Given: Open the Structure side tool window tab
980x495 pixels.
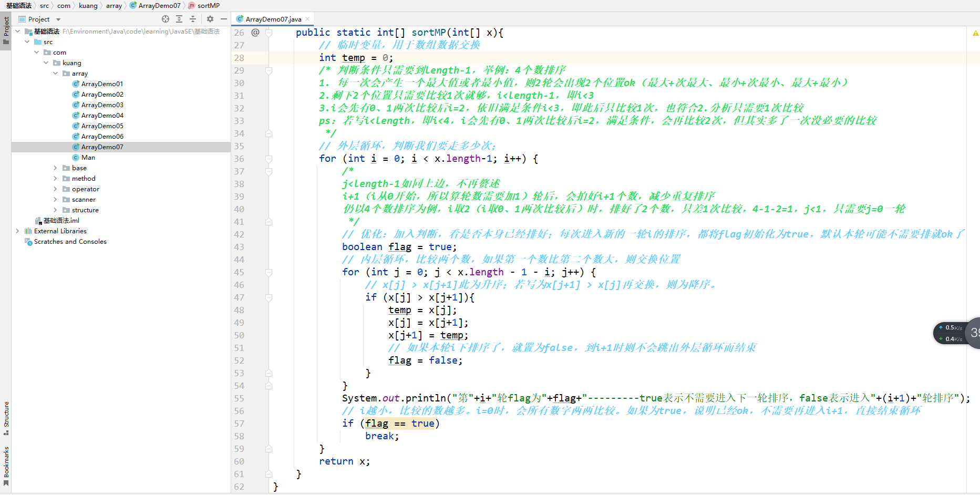Looking at the screenshot, I should (6, 418).
